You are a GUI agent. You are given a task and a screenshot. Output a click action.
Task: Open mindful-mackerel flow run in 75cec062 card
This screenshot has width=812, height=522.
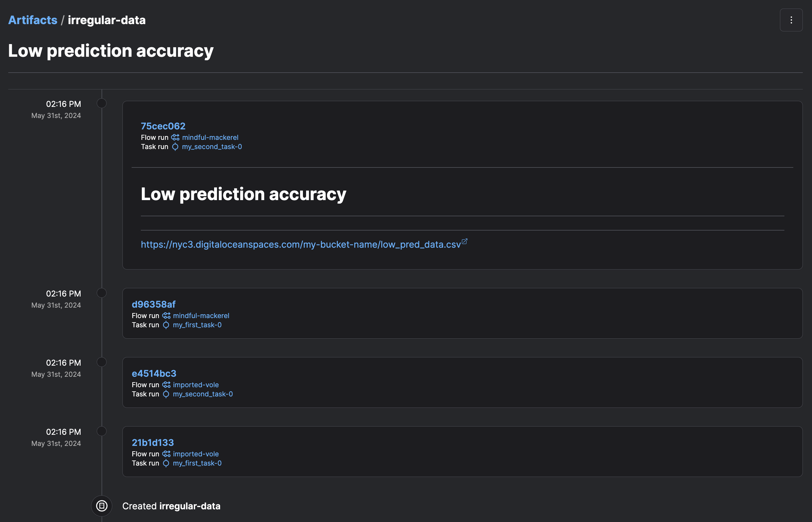[210, 137]
